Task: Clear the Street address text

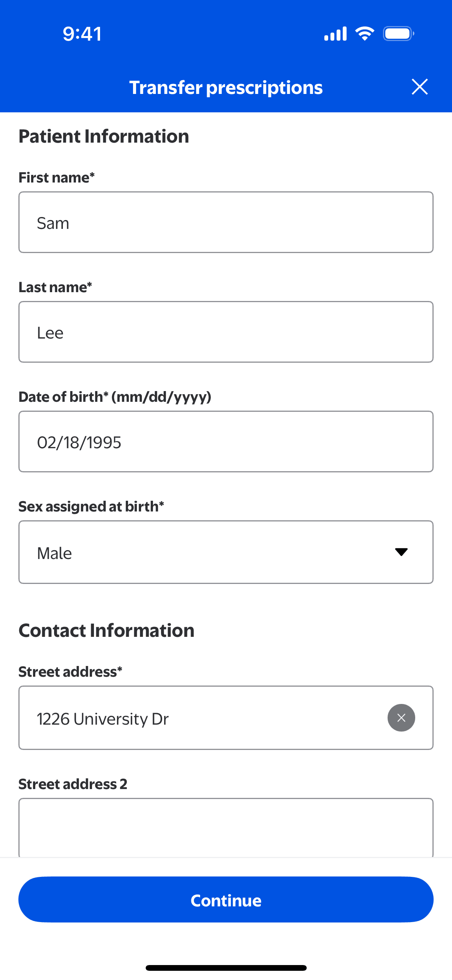Action: coord(401,718)
